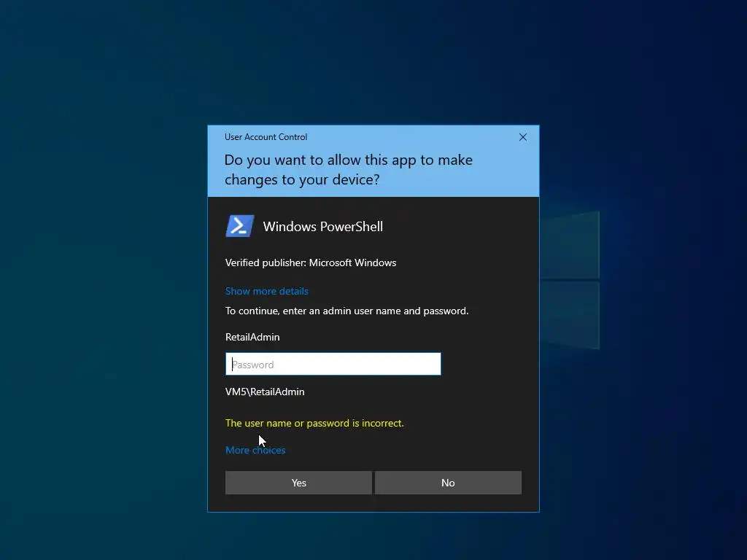The width and height of the screenshot is (747, 560).
Task: Confirm with the Yes button
Action: [x=298, y=483]
